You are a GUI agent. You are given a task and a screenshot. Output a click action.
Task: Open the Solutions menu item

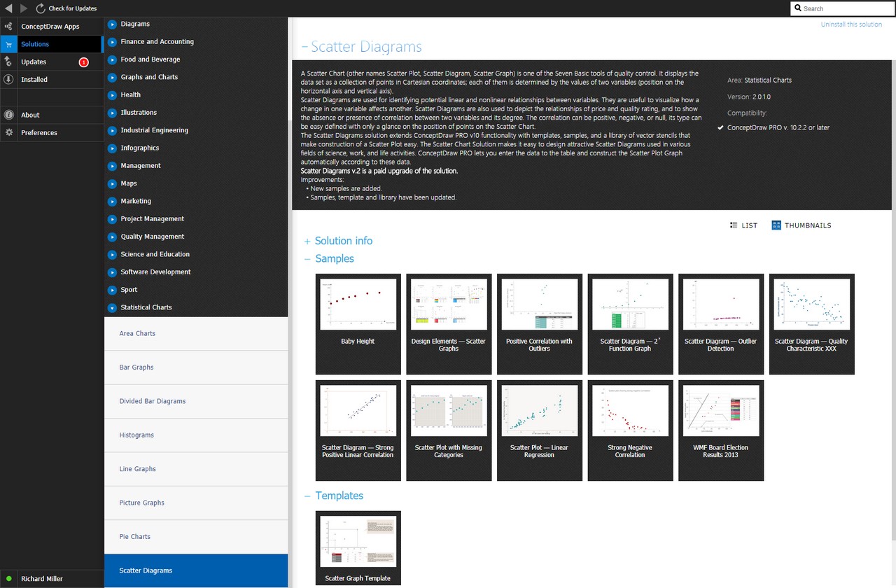point(52,44)
